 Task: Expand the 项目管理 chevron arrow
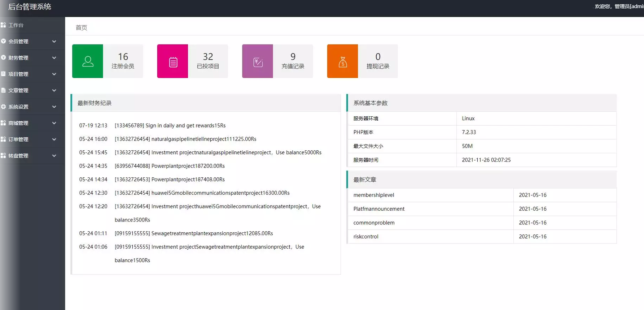(54, 74)
